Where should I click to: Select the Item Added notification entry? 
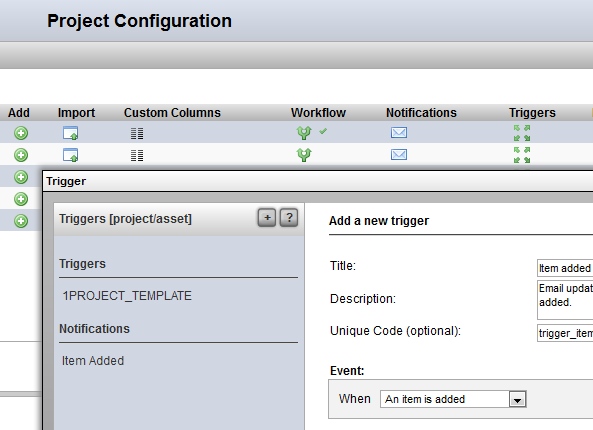[x=93, y=361]
